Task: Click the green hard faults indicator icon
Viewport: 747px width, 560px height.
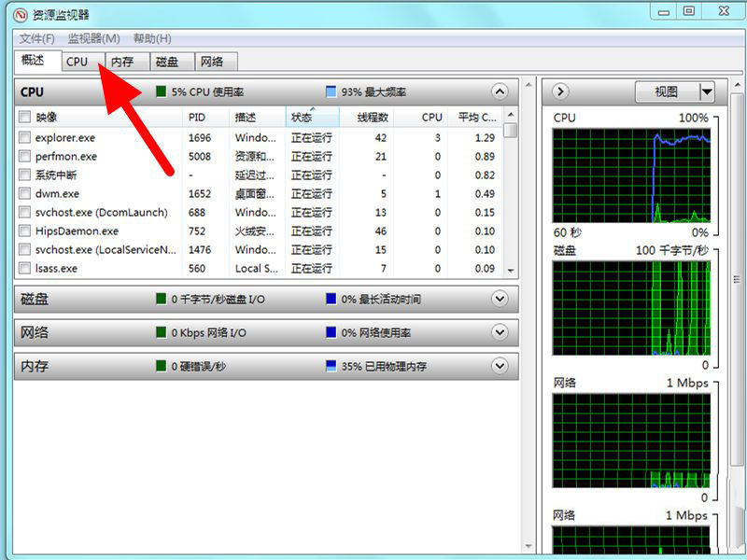Action: pos(161,366)
